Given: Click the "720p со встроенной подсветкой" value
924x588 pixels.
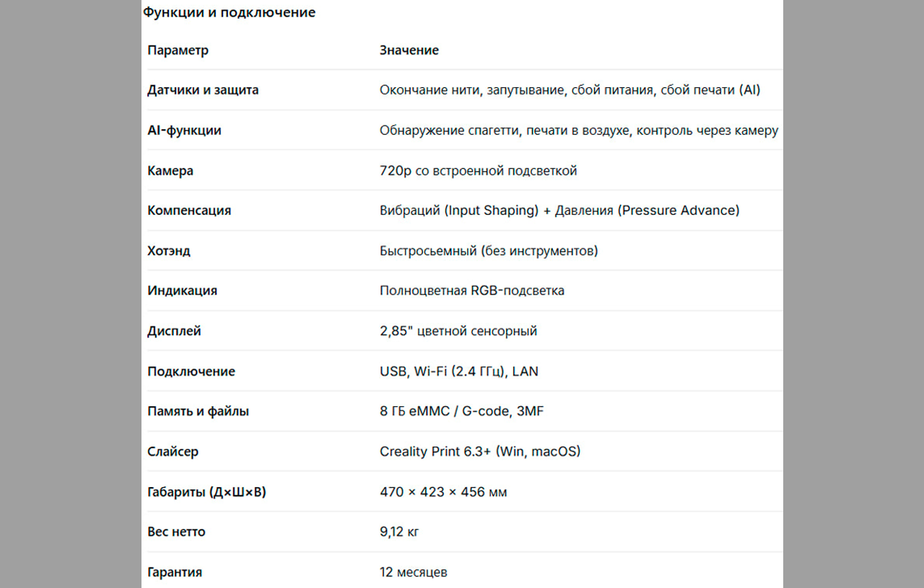Looking at the screenshot, I should [x=478, y=171].
